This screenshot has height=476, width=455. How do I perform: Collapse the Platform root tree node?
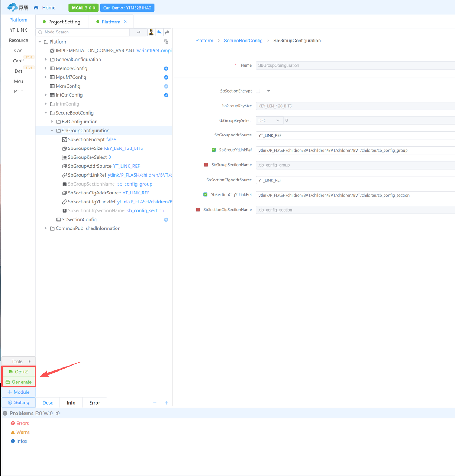(x=40, y=42)
